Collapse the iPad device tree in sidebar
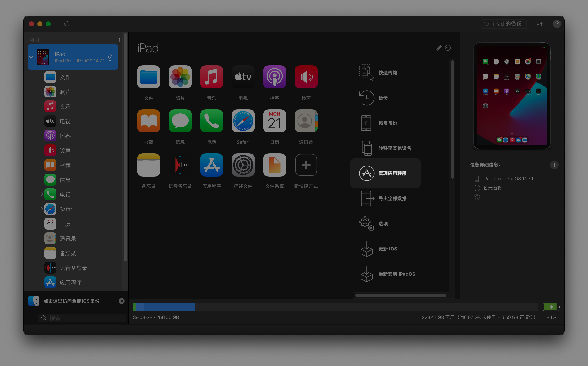The height and width of the screenshot is (366, 588). point(31,57)
